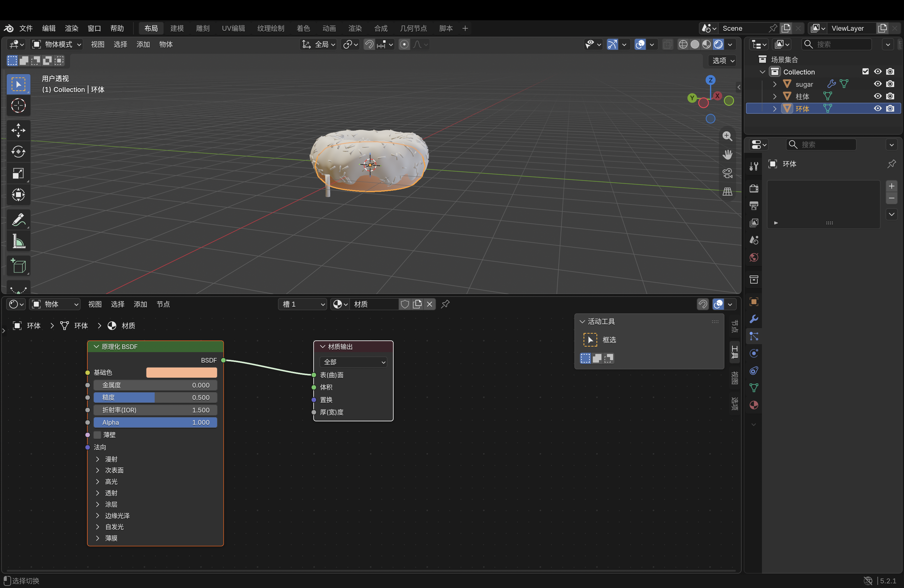Open the 编辑 menu

coord(49,28)
